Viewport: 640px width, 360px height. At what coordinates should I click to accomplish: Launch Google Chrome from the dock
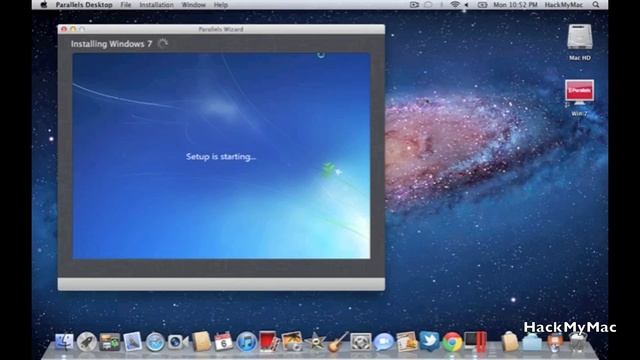point(452,342)
